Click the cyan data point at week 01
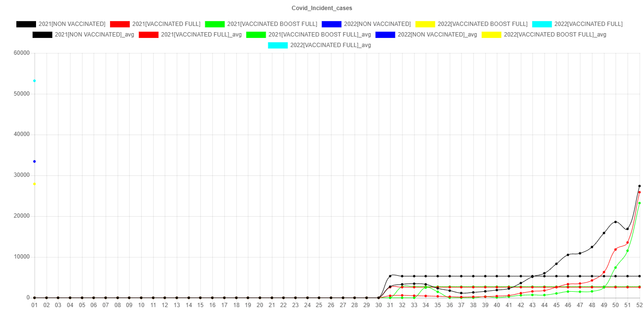The width and height of the screenshot is (644, 322). coord(35,81)
